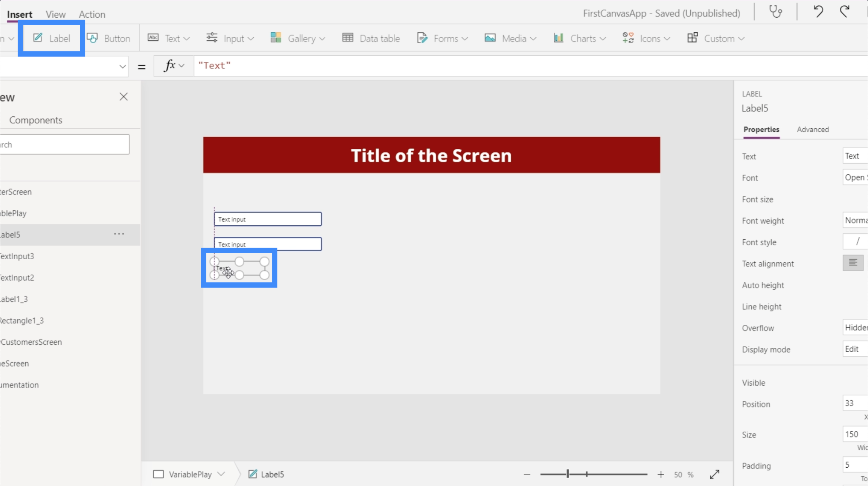
Task: Select the Label5 control on canvas
Action: pyautogui.click(x=239, y=268)
